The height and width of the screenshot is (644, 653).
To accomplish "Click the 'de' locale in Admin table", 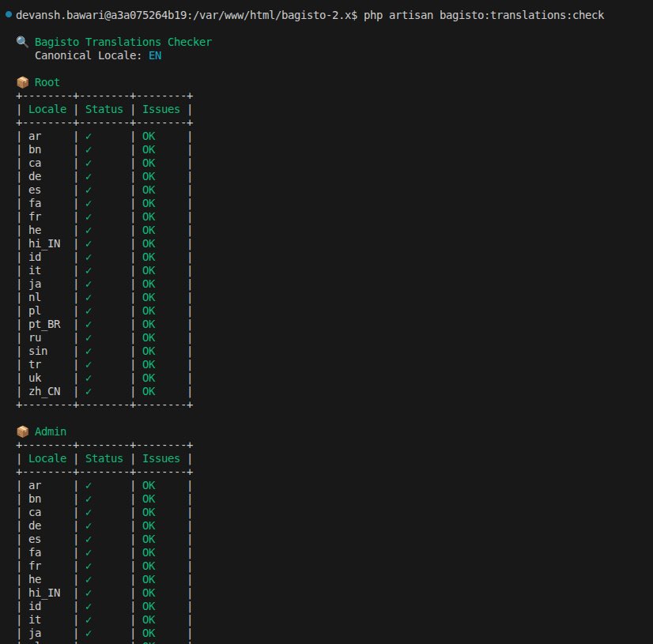I will (35, 525).
